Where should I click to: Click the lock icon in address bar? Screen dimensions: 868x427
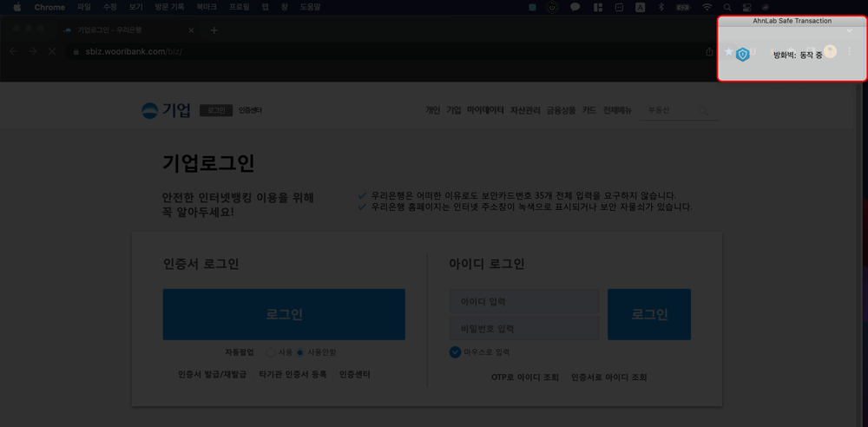(76, 51)
